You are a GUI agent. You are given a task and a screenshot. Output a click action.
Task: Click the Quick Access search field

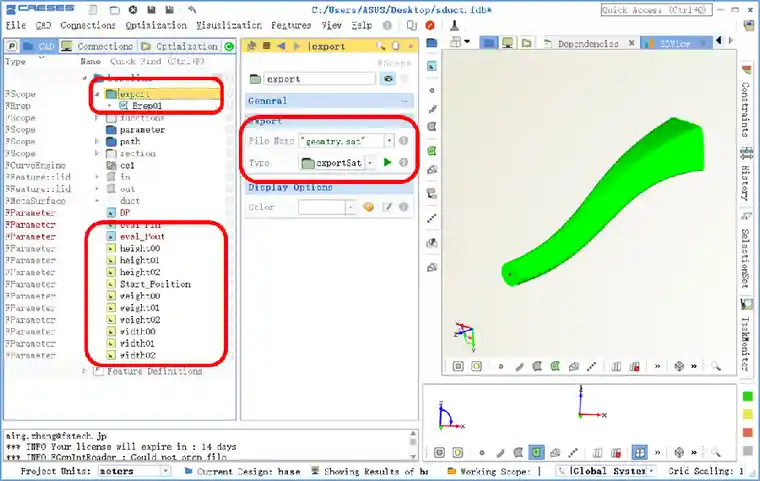656,10
